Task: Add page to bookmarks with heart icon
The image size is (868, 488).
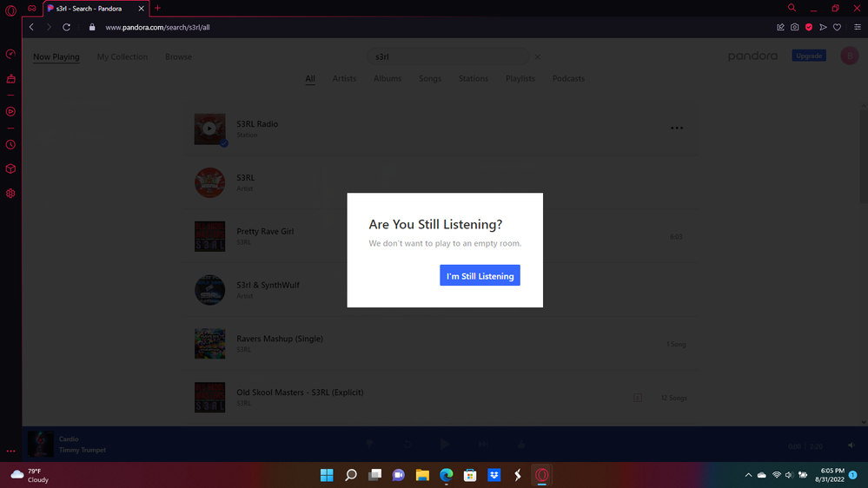Action: (x=837, y=27)
